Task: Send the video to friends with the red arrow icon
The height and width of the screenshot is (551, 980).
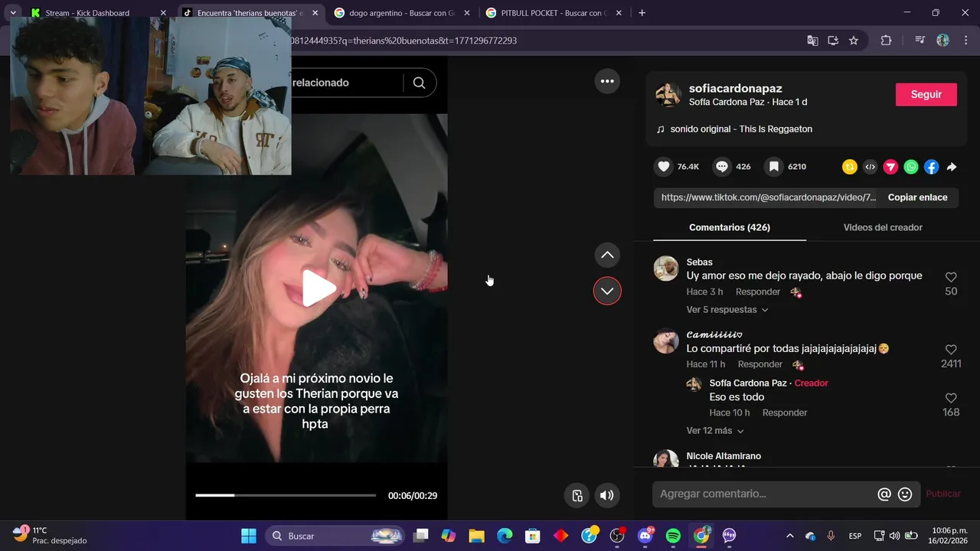Action: click(890, 167)
